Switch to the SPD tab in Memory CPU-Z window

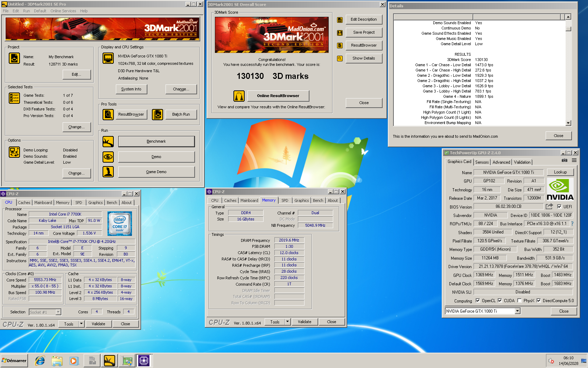(x=285, y=200)
